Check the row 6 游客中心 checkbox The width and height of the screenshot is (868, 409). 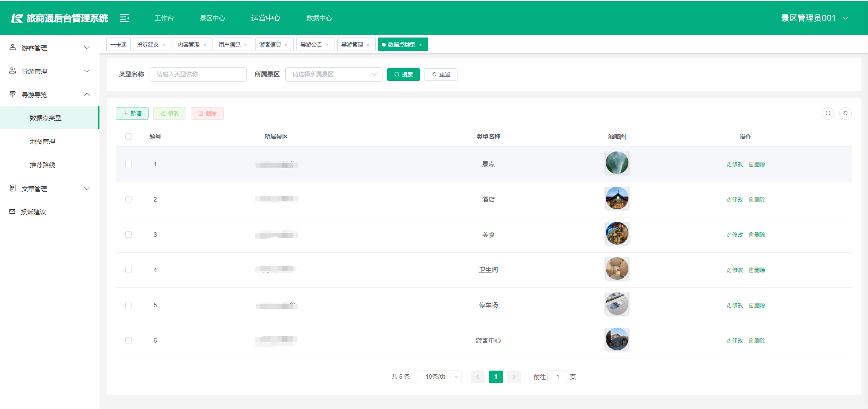point(128,340)
